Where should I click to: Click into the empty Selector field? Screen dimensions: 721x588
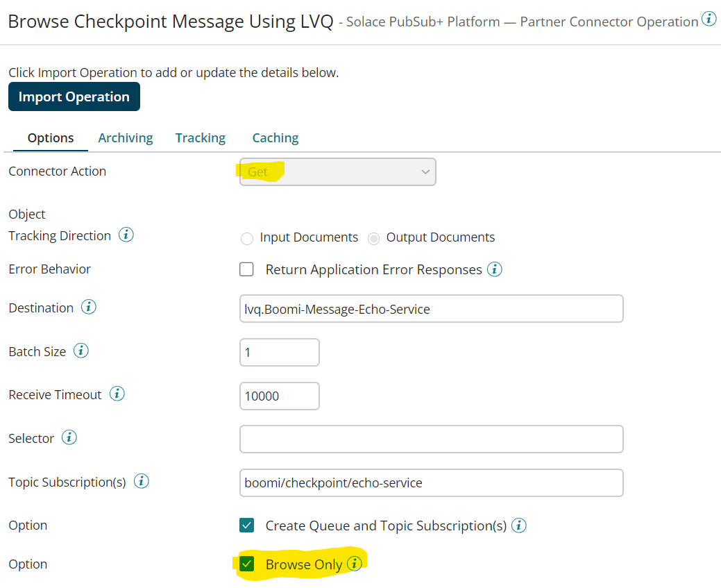(x=432, y=439)
